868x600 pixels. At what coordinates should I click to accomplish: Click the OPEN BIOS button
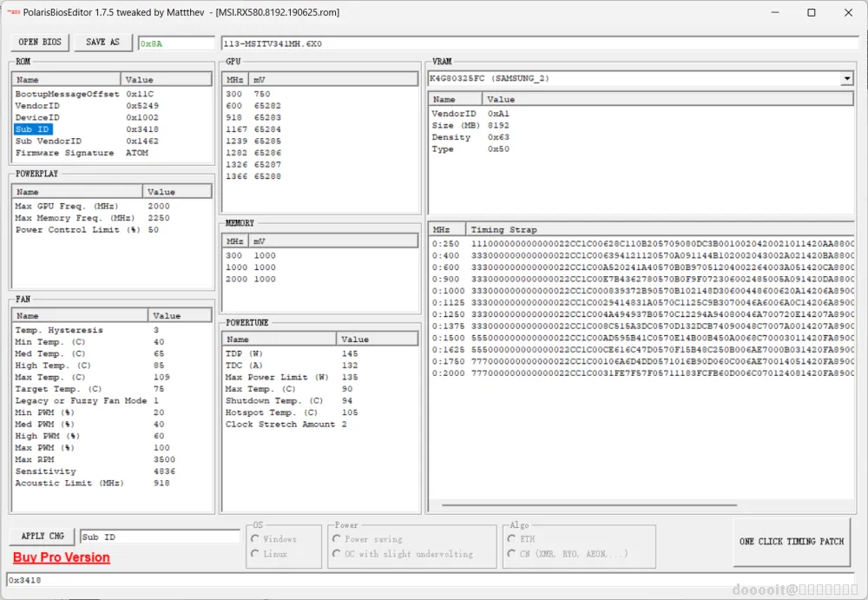[x=40, y=42]
